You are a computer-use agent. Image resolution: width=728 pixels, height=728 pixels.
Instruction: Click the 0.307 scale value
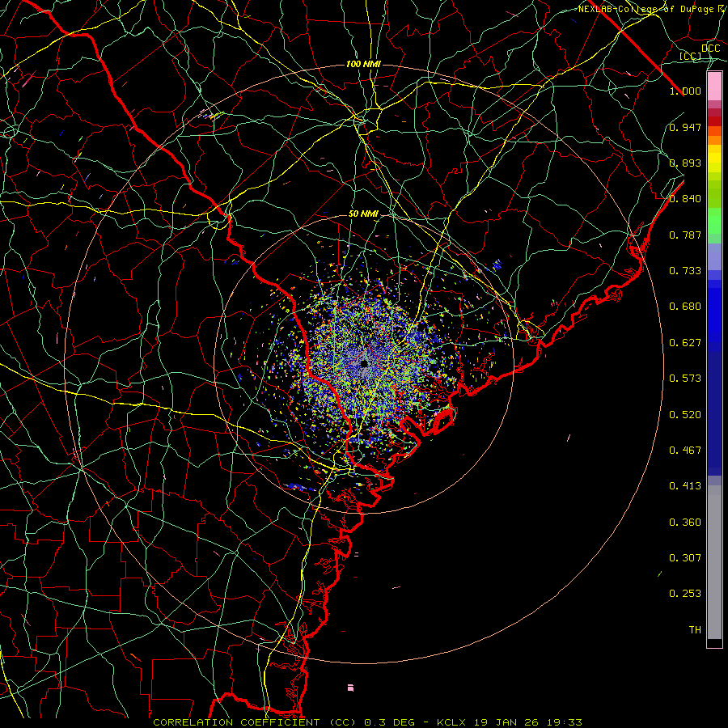(685, 558)
